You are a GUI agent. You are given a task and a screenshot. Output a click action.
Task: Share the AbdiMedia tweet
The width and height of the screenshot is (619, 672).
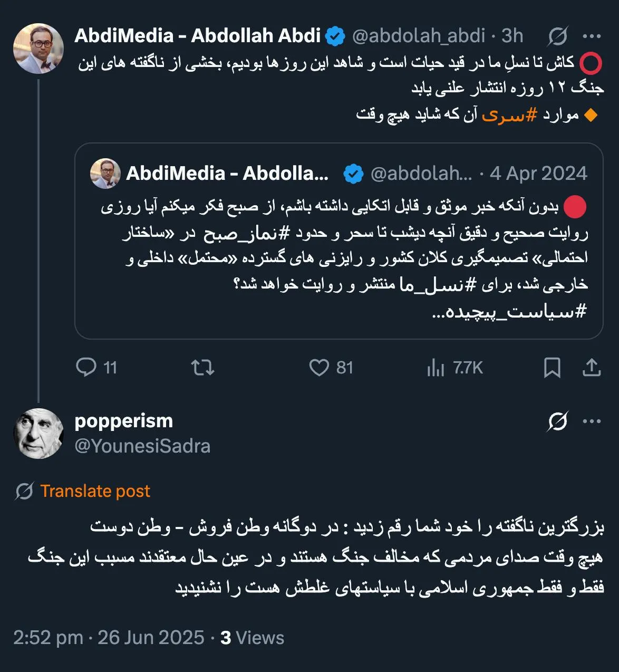(592, 368)
